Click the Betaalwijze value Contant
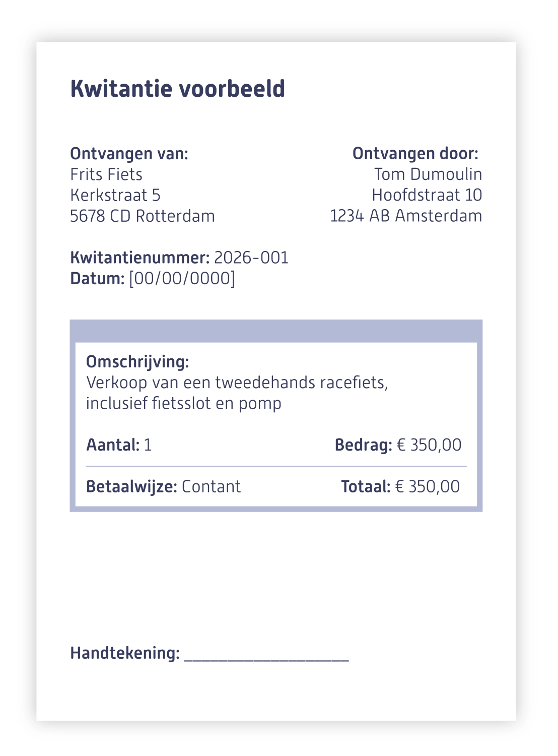 pos(211,486)
